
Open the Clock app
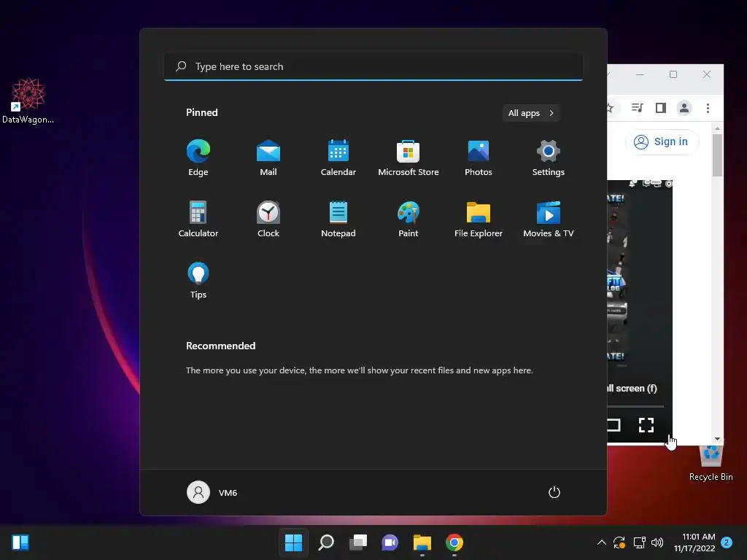click(x=268, y=219)
